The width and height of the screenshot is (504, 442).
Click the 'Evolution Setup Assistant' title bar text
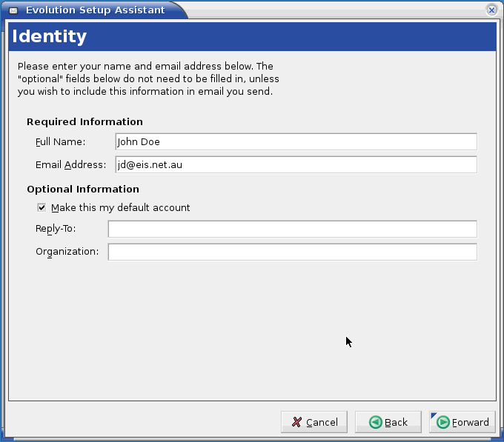(x=95, y=10)
